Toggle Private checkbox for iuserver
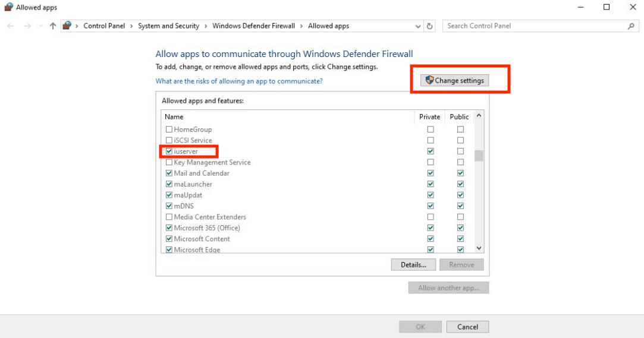 [431, 151]
